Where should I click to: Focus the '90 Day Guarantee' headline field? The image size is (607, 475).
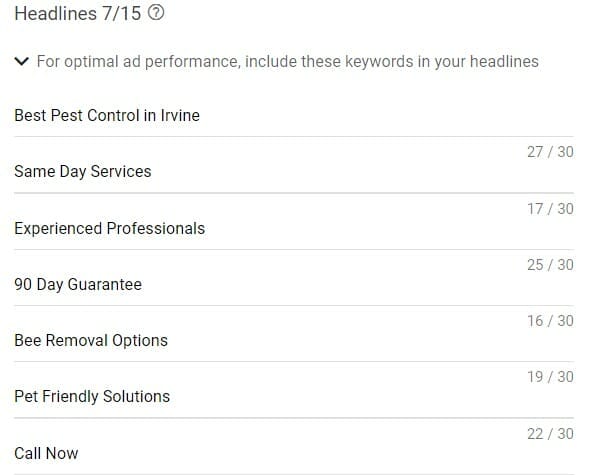294,285
